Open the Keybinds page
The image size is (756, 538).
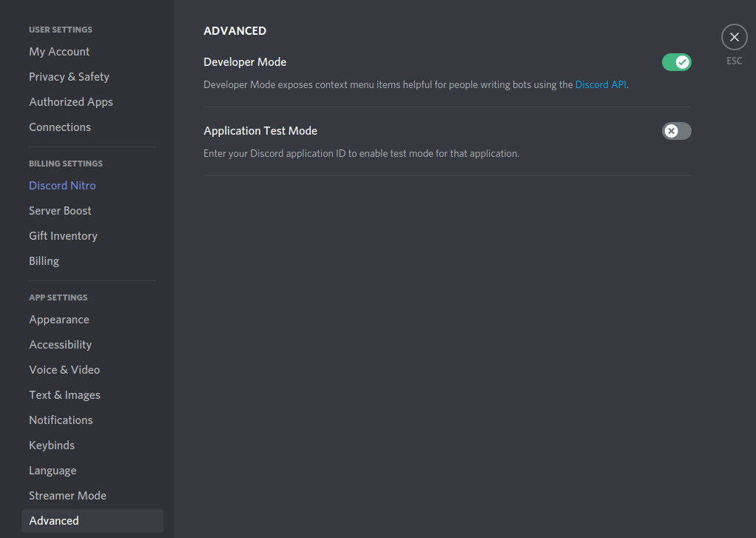[52, 445]
